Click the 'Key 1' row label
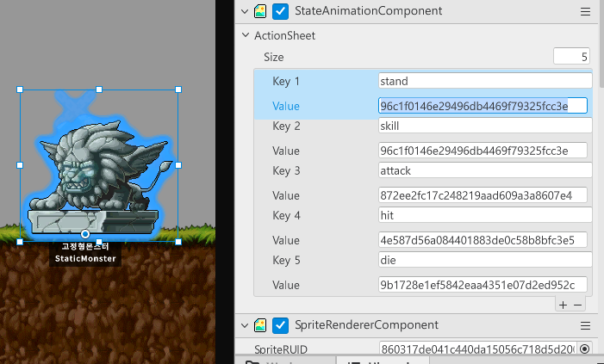This screenshot has width=604, height=364. pos(286,81)
